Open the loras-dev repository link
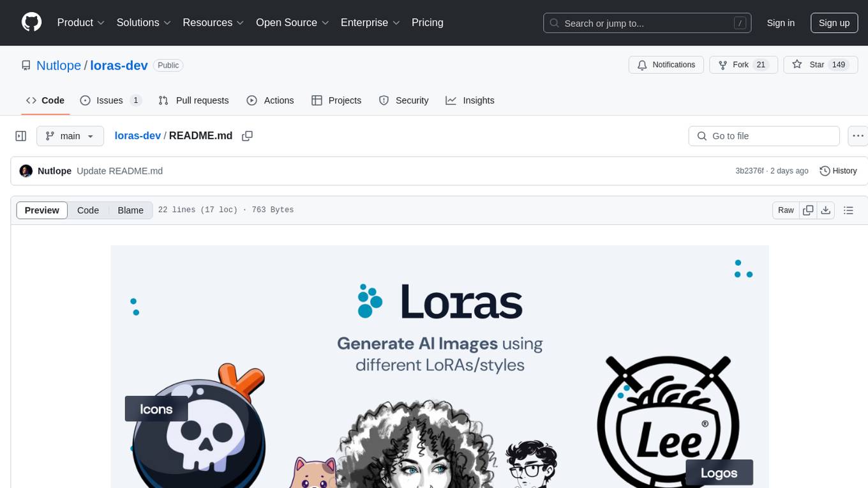The width and height of the screenshot is (868, 488). click(119, 65)
